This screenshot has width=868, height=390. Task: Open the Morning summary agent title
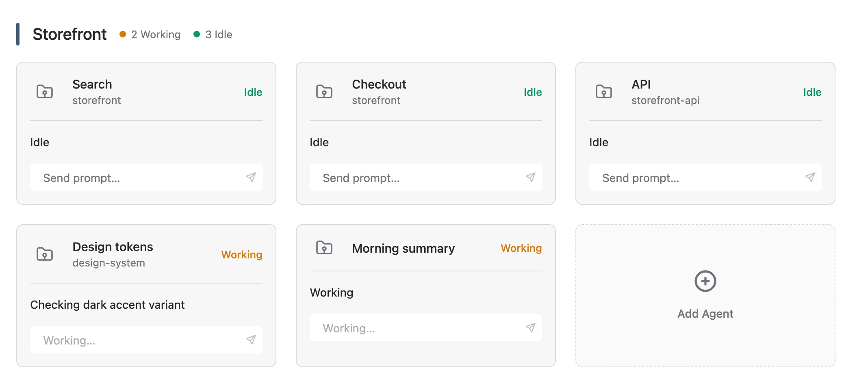[x=404, y=248]
